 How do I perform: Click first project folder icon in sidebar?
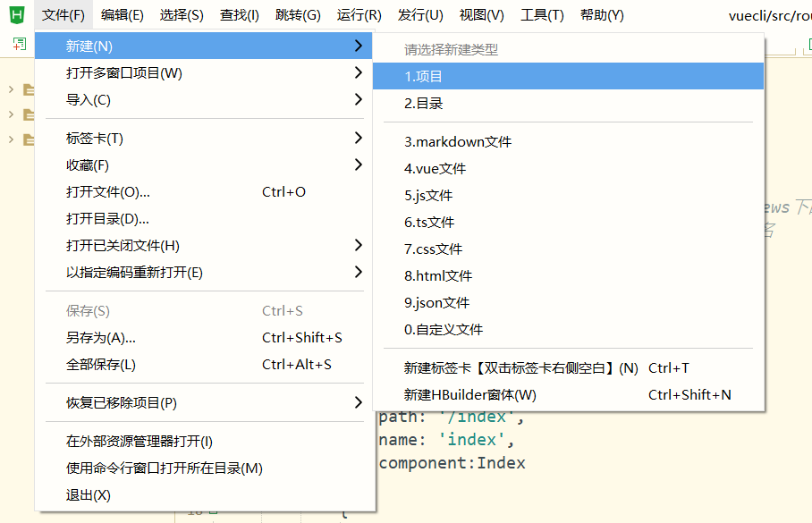[x=29, y=89]
